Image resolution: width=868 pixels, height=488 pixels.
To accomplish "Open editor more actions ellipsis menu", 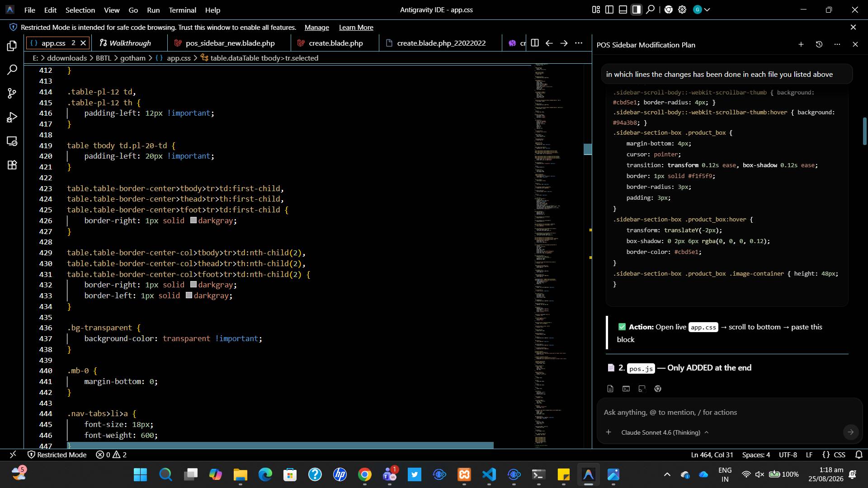I will click(579, 43).
